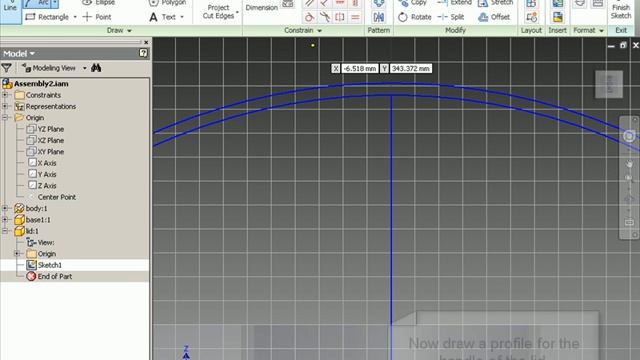Viewport: 640px width, 360px height.
Task: Select the Text tool
Action: coord(163,17)
